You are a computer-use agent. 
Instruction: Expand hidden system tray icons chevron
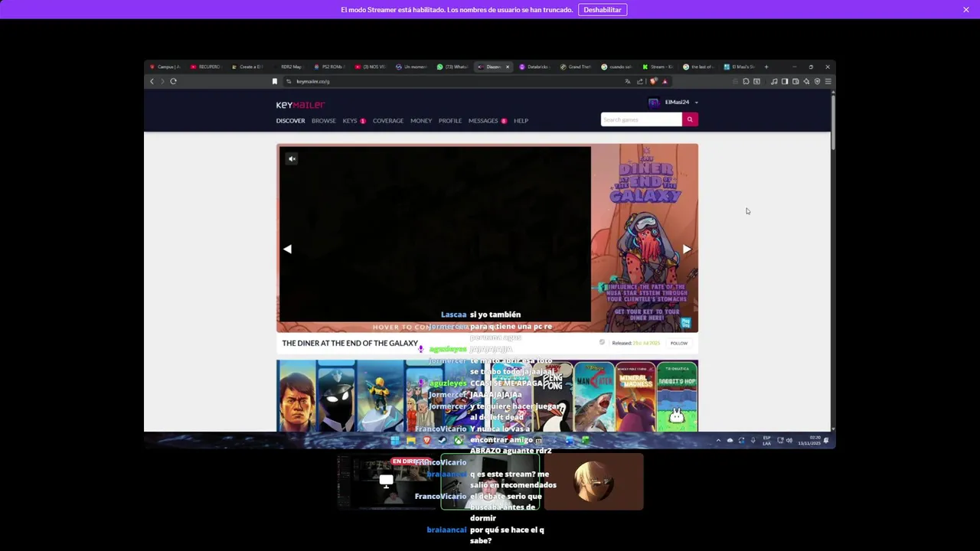(718, 440)
